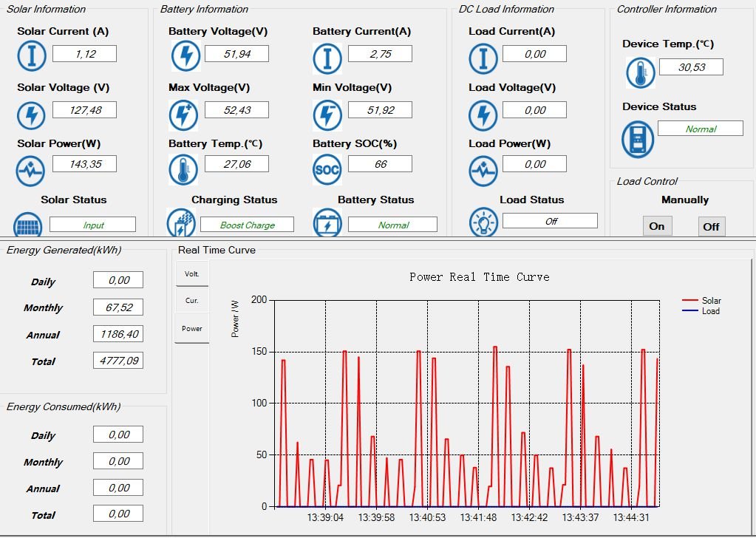756x538 pixels.
Task: Click the Battery Status icon
Action: pos(327,222)
